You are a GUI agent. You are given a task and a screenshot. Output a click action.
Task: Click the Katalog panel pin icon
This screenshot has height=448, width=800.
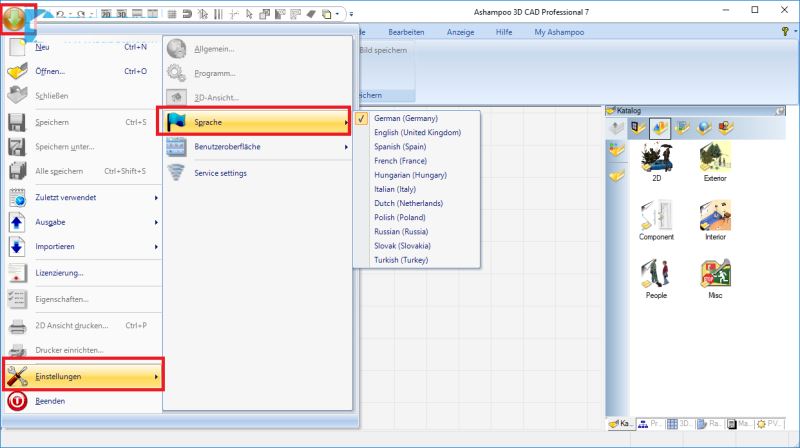point(780,111)
